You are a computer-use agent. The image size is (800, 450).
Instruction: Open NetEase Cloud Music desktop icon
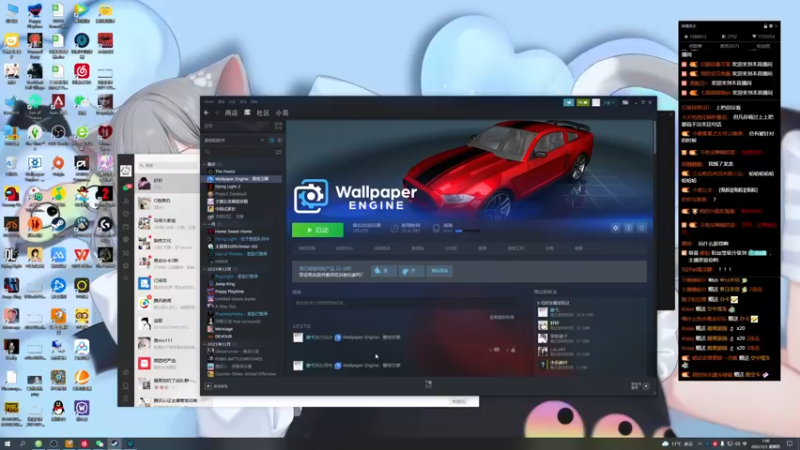click(x=82, y=73)
